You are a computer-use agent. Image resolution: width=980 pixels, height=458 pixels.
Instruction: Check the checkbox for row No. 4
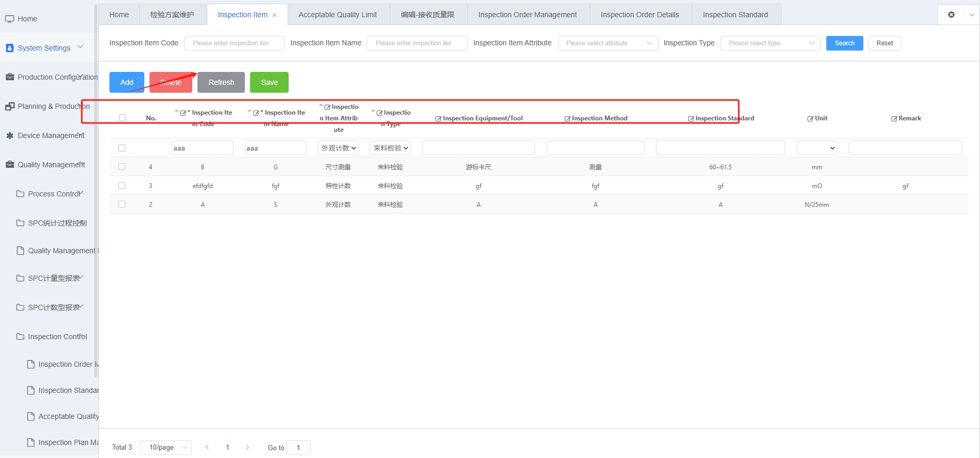pyautogui.click(x=122, y=167)
